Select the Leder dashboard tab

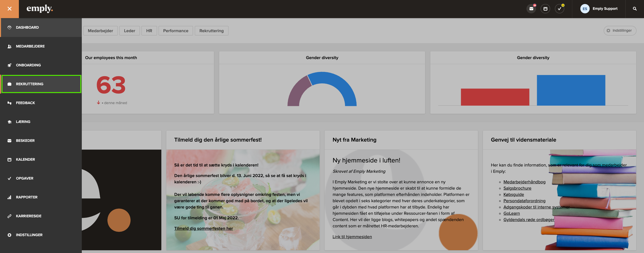(x=129, y=31)
